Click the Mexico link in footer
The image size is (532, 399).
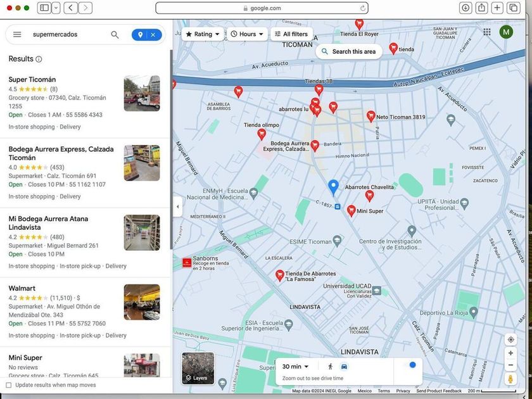pos(364,391)
